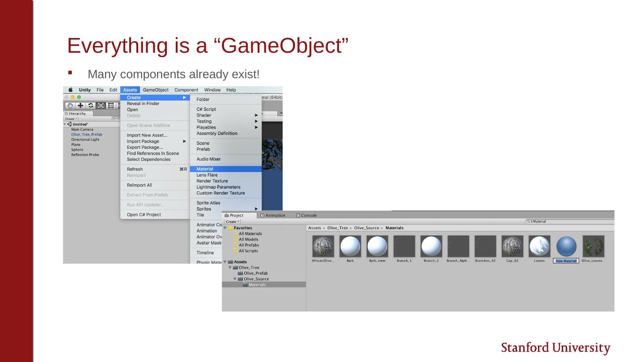Select the blue New Material sphere
The height and width of the screenshot is (362, 644).
[567, 246]
